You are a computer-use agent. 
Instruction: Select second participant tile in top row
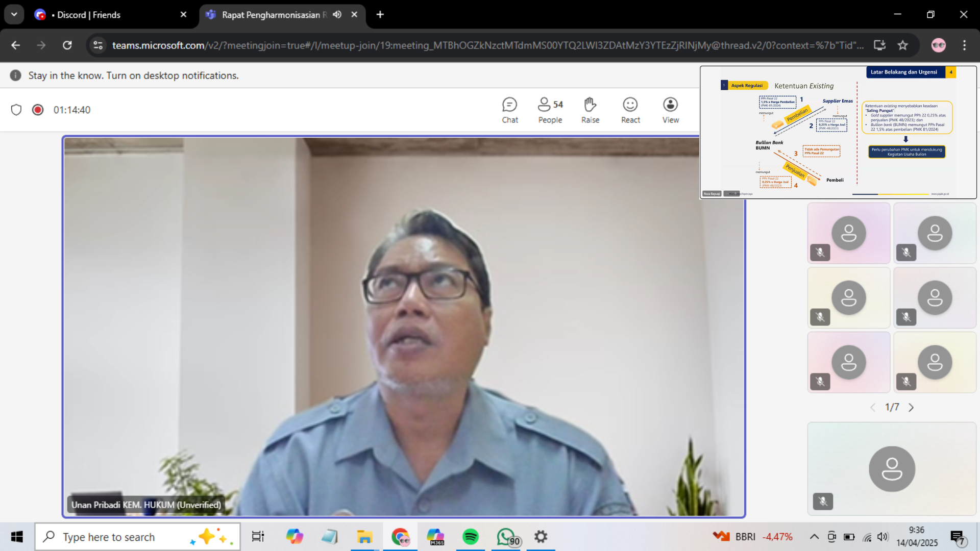(935, 233)
